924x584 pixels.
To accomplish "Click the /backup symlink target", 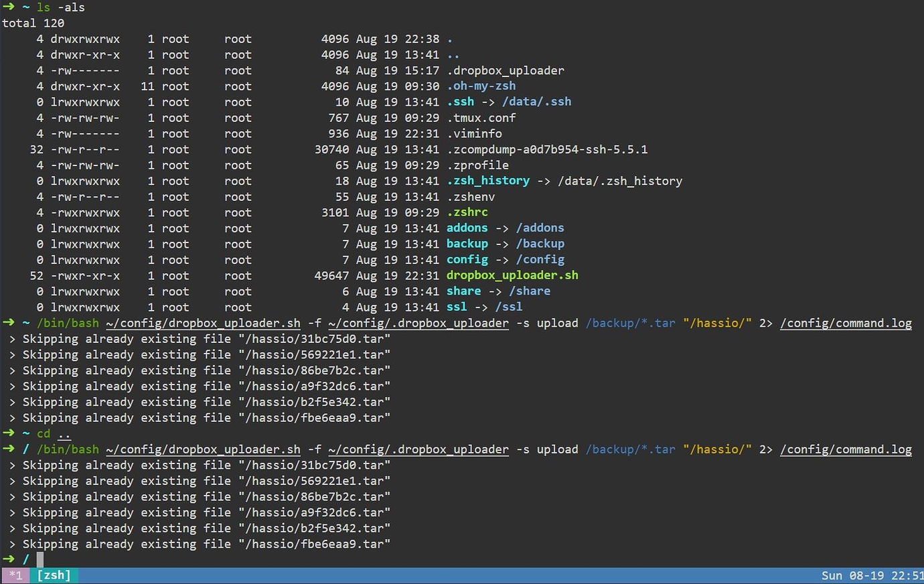I will pyautogui.click(x=540, y=244).
